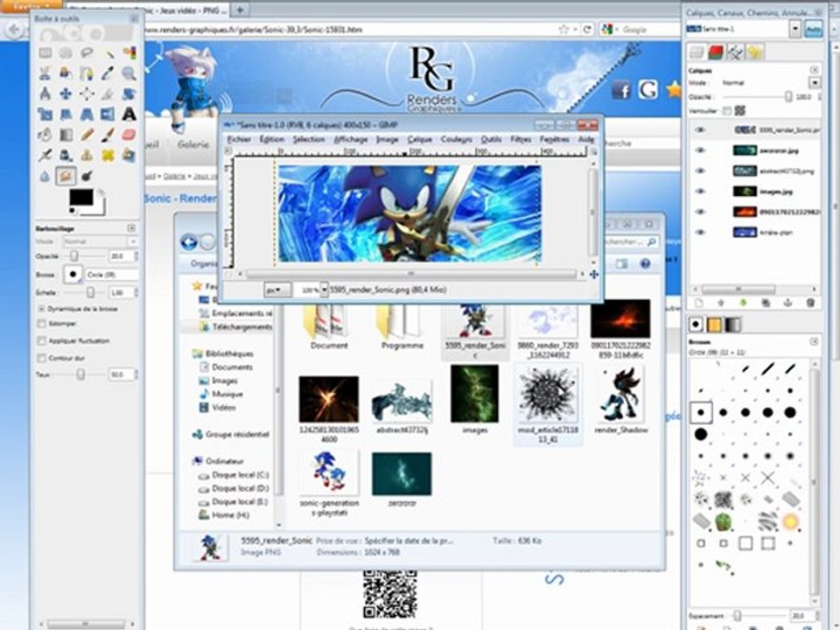
Task: Open the layer Mode dropdown
Action: [x=815, y=83]
